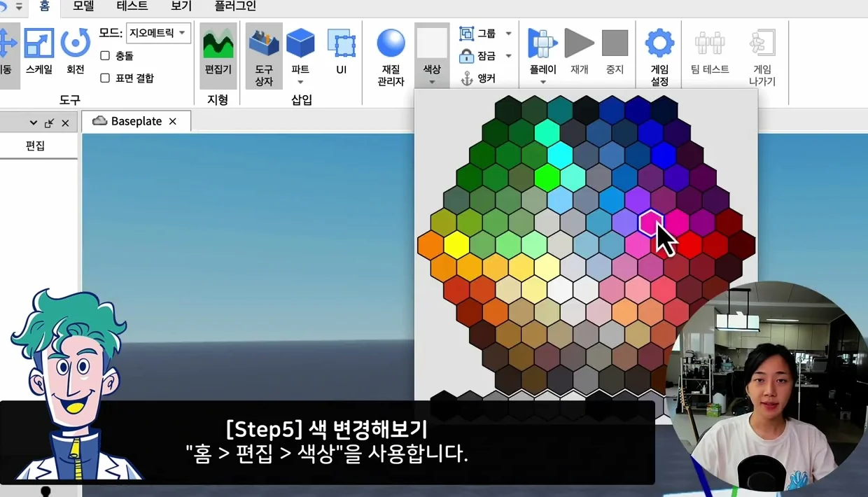Pick the purple-violet hexagon swatch
The image size is (868, 497).
coord(638,199)
